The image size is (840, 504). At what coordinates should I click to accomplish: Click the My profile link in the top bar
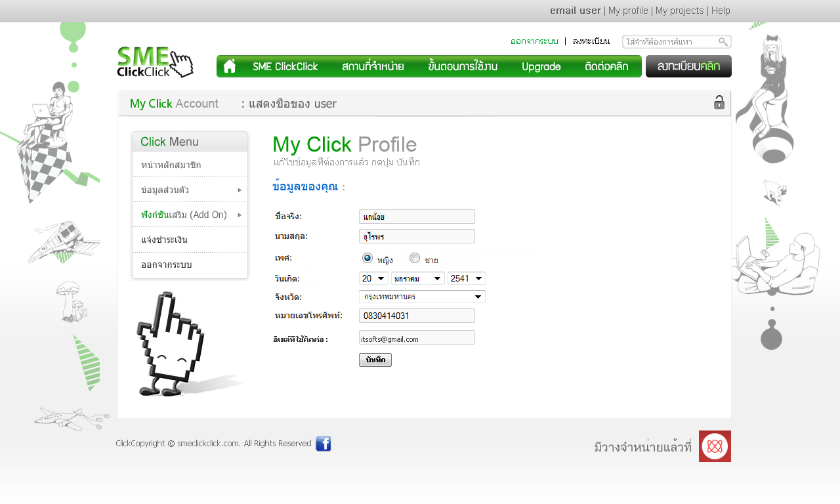628,10
